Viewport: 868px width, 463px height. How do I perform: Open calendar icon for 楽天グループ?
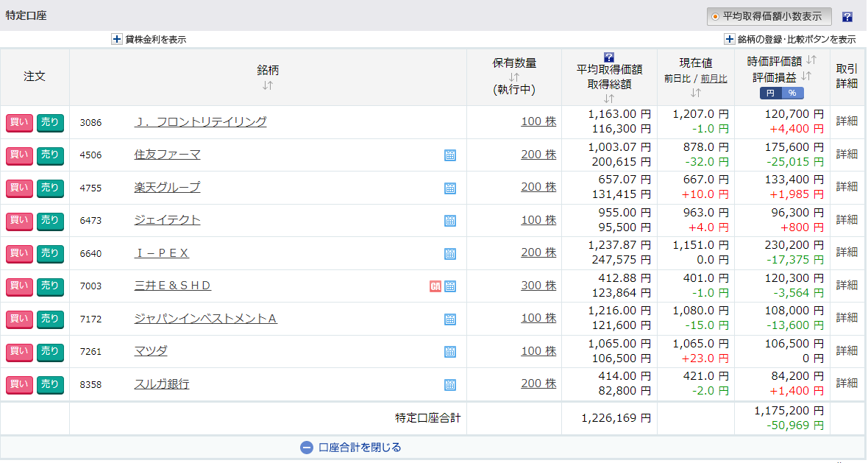pos(450,188)
